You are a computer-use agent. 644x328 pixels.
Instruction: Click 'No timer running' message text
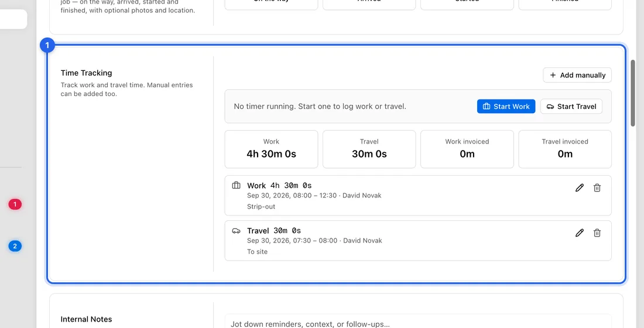pyautogui.click(x=320, y=107)
